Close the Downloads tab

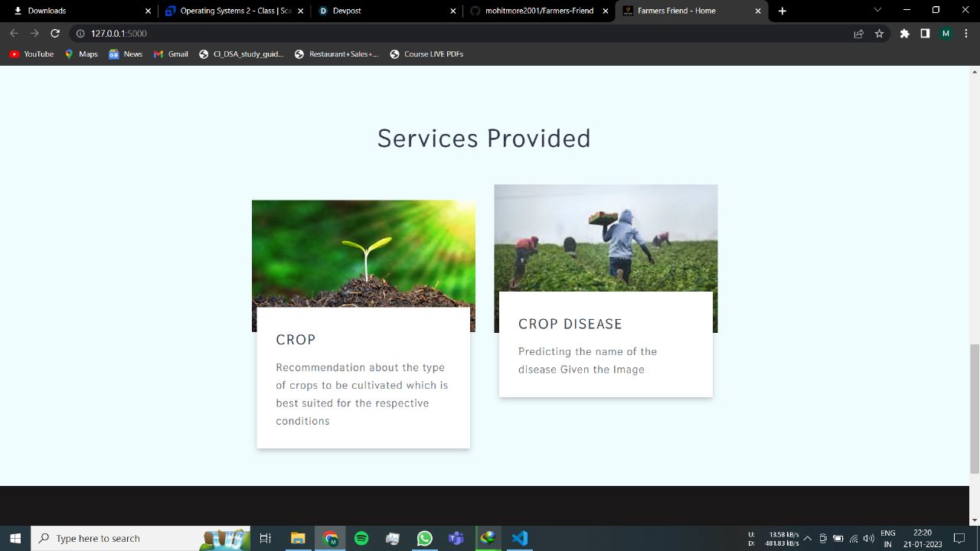click(x=149, y=11)
